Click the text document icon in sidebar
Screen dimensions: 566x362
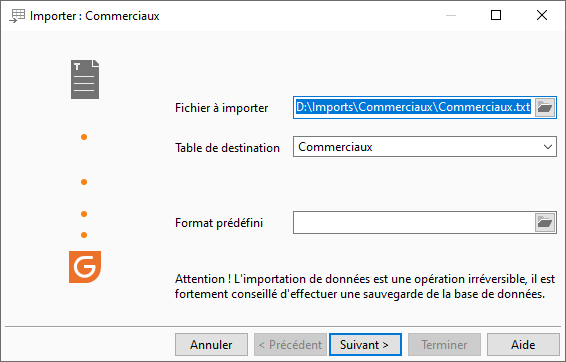[85, 79]
